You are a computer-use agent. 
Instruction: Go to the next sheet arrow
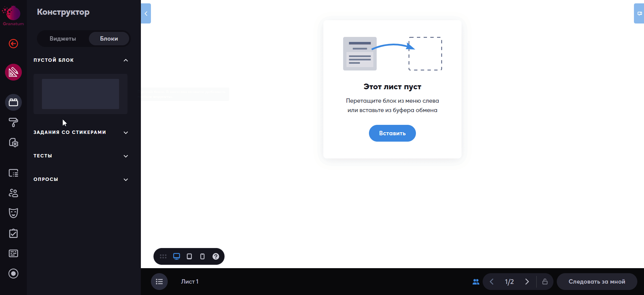click(527, 282)
